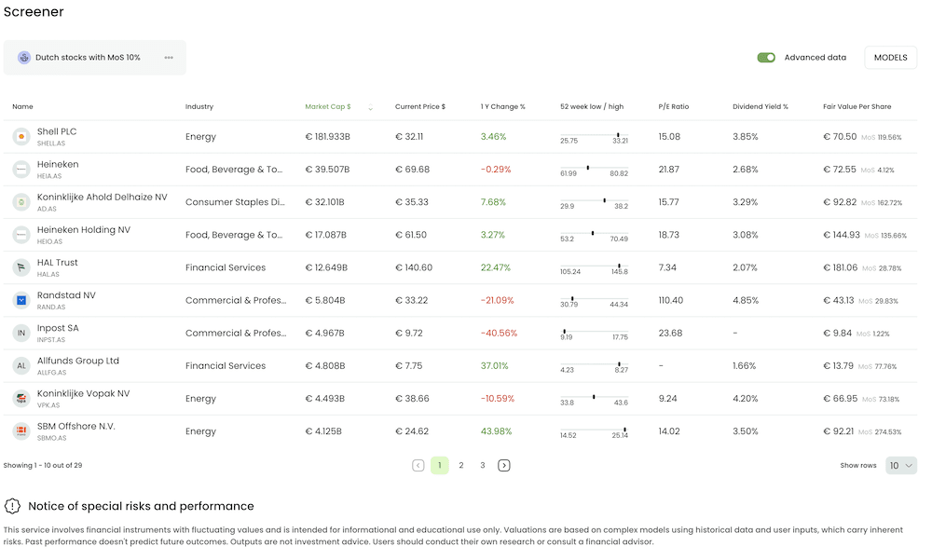932x560 pixels.
Task: Click the Allfunds Group logo icon
Action: pyautogui.click(x=21, y=365)
